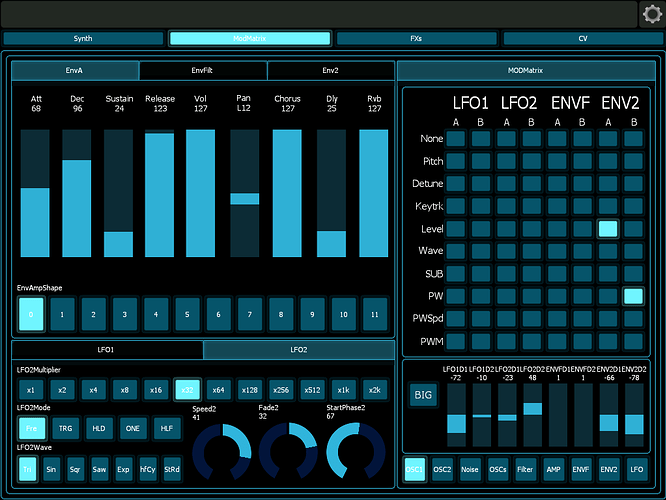Select the Filter target button
The width and height of the screenshot is (666, 500).
(x=526, y=469)
